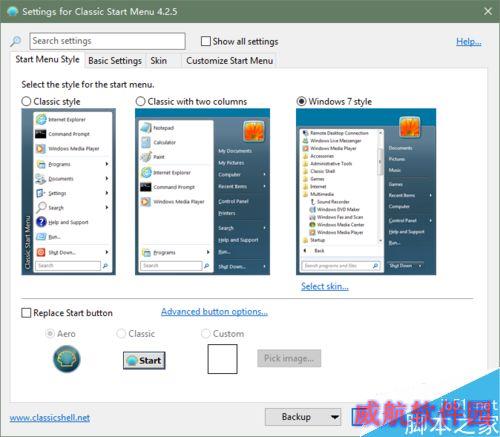Check the Replace Start button option
This screenshot has height=437, width=500.
pyautogui.click(x=26, y=313)
